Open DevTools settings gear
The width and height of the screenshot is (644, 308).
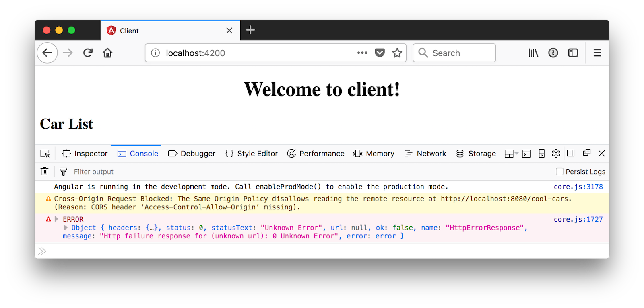[x=556, y=154]
